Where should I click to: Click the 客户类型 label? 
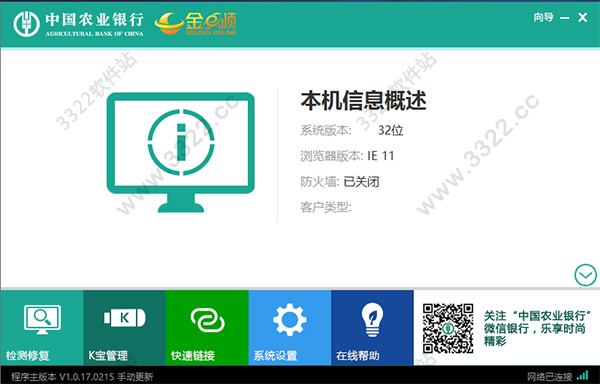pyautogui.click(x=326, y=207)
